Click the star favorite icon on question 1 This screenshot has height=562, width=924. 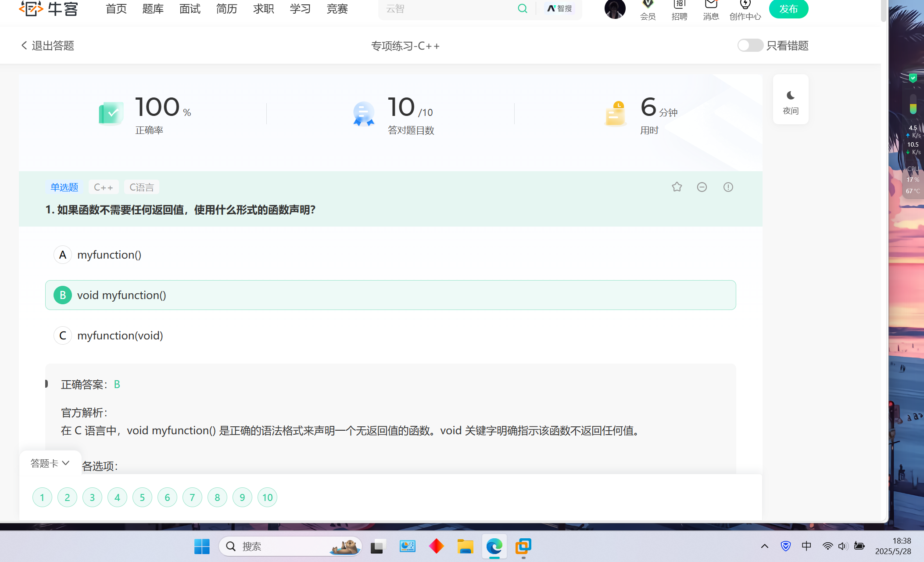tap(677, 187)
